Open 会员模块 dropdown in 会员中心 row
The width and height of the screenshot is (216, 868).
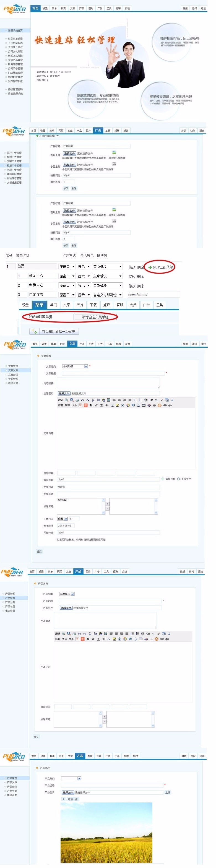[107, 285]
